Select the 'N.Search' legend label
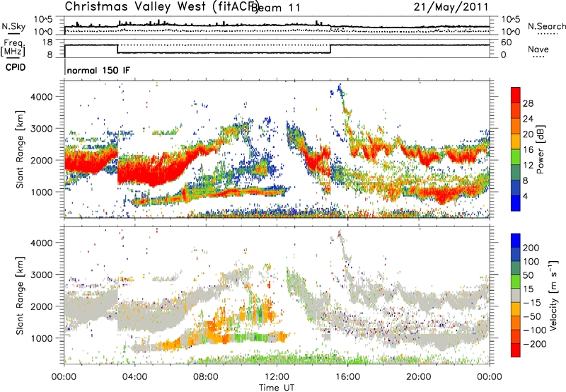The width and height of the screenshot is (566, 392). 546,26
